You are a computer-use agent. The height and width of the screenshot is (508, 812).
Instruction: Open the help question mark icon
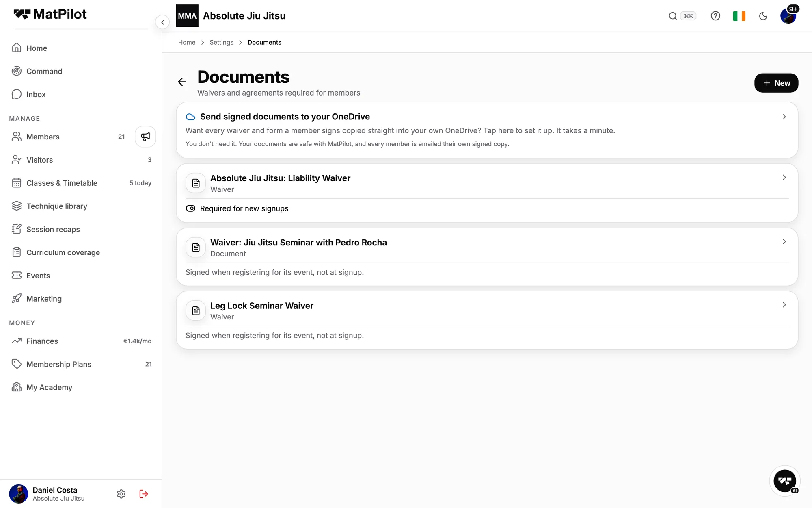[x=715, y=16]
